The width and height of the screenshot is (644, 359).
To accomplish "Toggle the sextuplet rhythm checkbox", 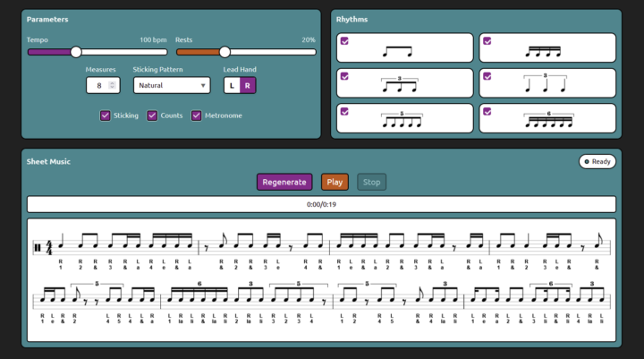I will tap(487, 112).
